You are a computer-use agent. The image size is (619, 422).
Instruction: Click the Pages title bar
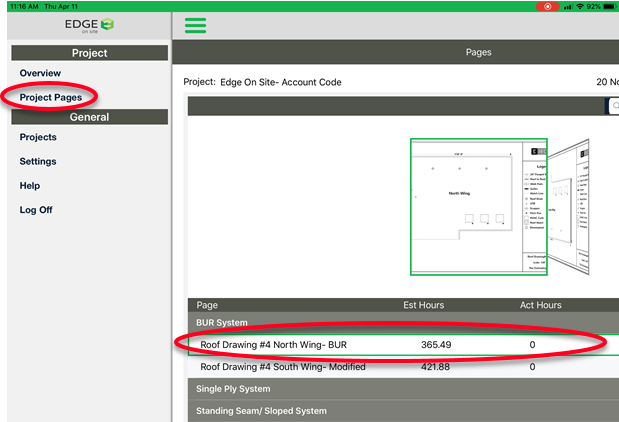[396, 52]
